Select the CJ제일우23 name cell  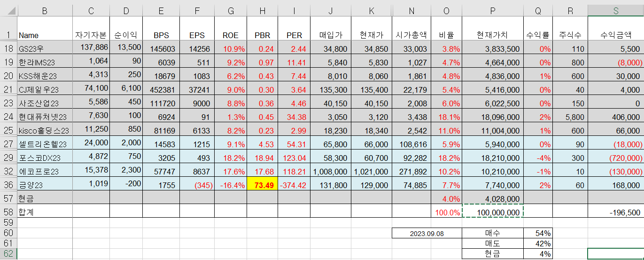click(x=45, y=89)
